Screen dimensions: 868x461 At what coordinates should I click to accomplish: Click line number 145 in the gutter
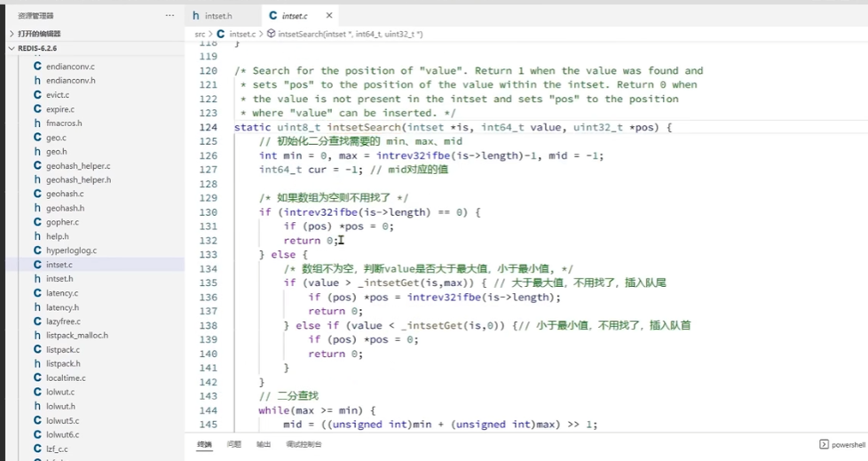pyautogui.click(x=209, y=425)
